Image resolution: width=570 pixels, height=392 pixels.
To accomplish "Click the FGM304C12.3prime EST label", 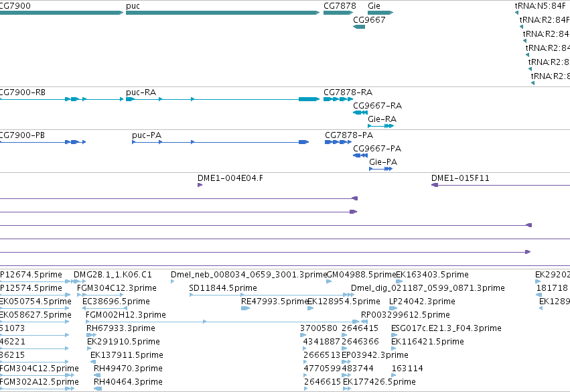I will coord(117,288).
